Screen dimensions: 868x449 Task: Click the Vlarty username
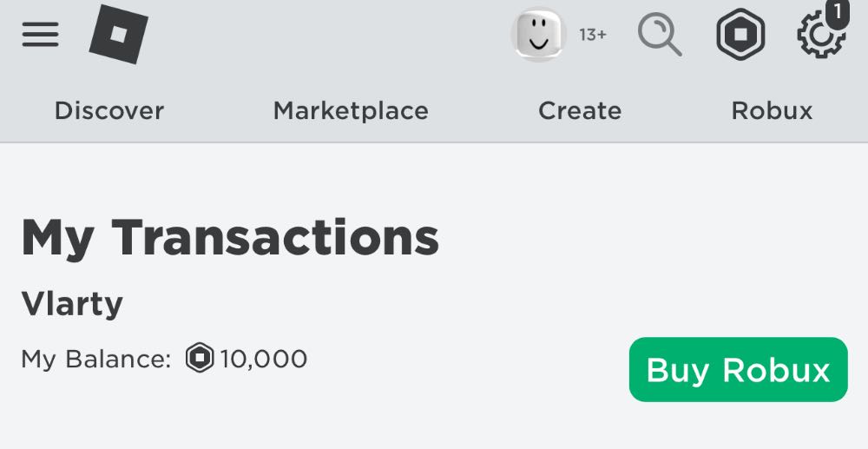pos(72,304)
